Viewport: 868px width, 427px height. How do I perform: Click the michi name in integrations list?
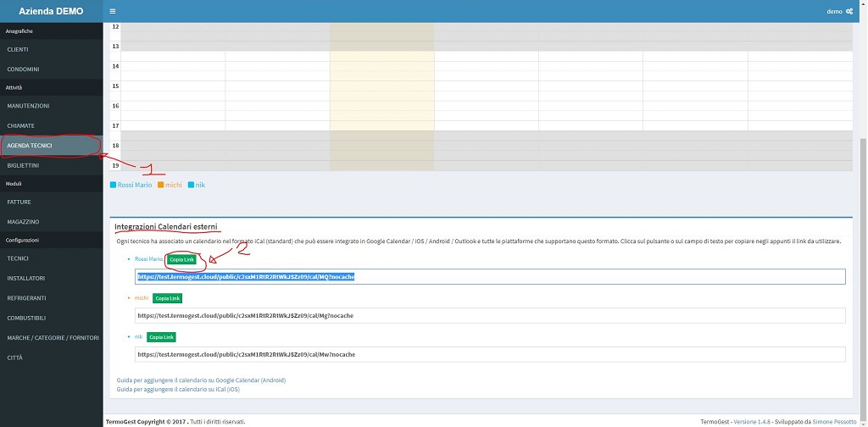tap(142, 297)
